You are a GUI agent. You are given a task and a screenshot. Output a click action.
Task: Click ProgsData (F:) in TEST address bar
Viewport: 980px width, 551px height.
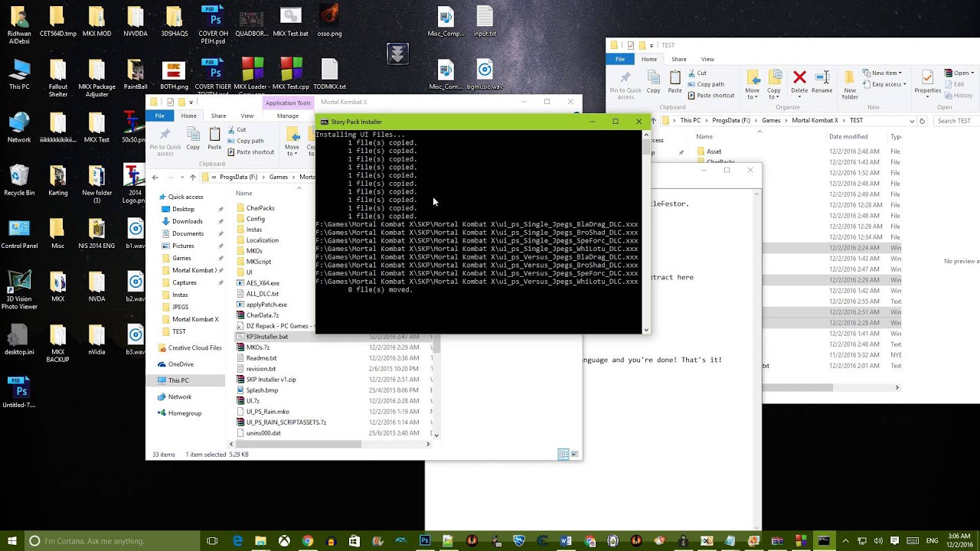point(733,120)
